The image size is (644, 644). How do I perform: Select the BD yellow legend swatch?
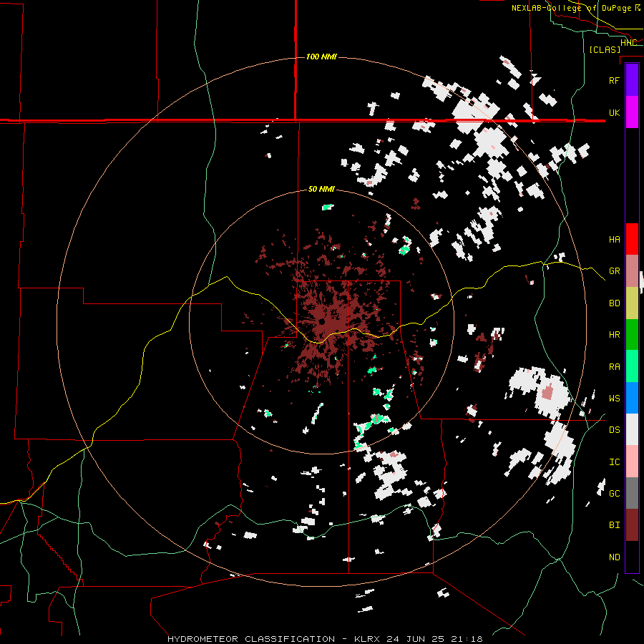(x=632, y=303)
